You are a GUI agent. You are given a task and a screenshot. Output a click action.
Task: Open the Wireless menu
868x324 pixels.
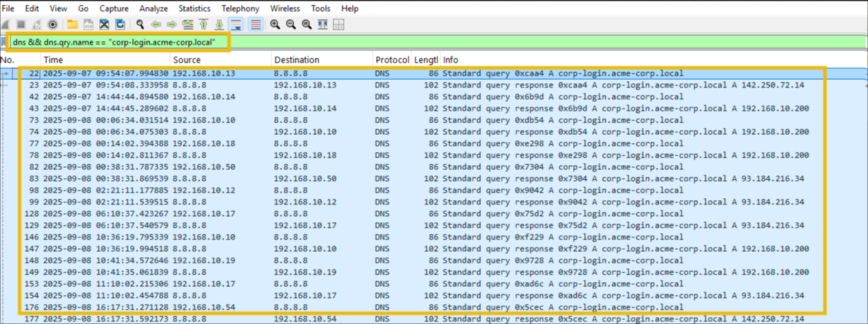tap(285, 8)
